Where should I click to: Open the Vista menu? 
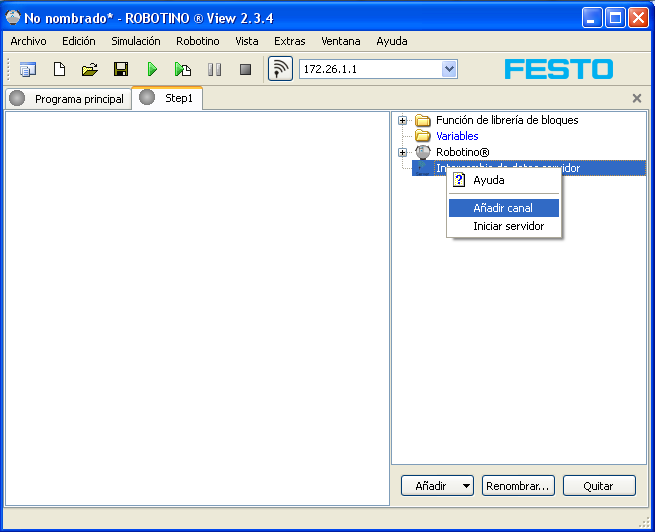coord(247,41)
